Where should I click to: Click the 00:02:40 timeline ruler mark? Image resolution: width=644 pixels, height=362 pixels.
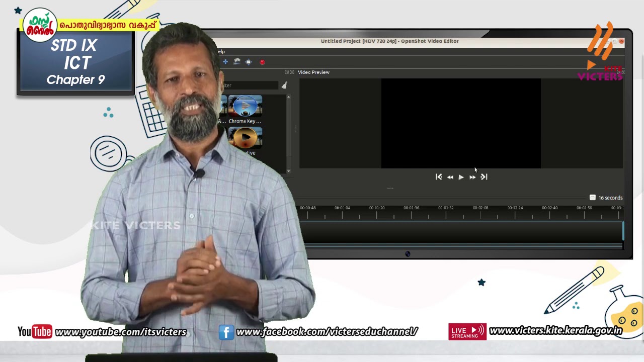(x=549, y=208)
